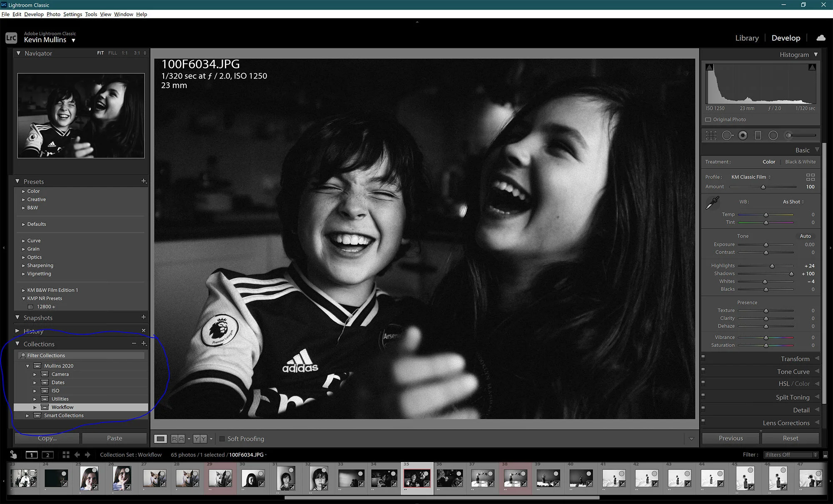Switch Treatment to Black & White
The height and width of the screenshot is (504, 833).
[801, 161]
